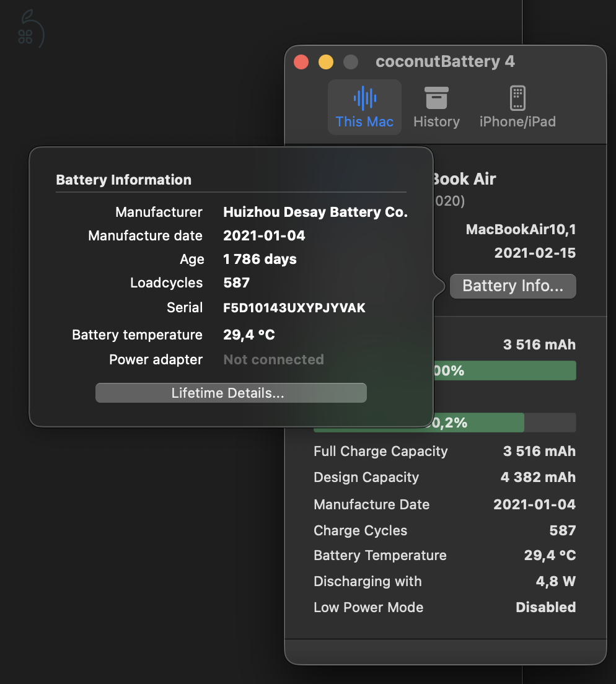Click the MacBookAir10,1 model identifier
Viewport: 616px width, 684px height.
pos(521,229)
